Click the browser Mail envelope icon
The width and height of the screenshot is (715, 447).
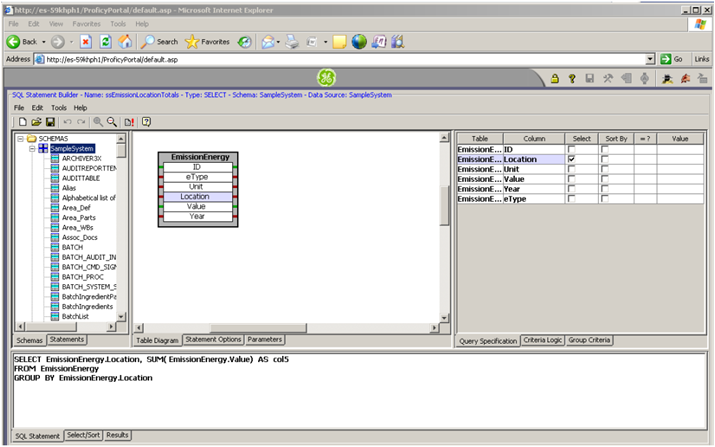pyautogui.click(x=268, y=42)
